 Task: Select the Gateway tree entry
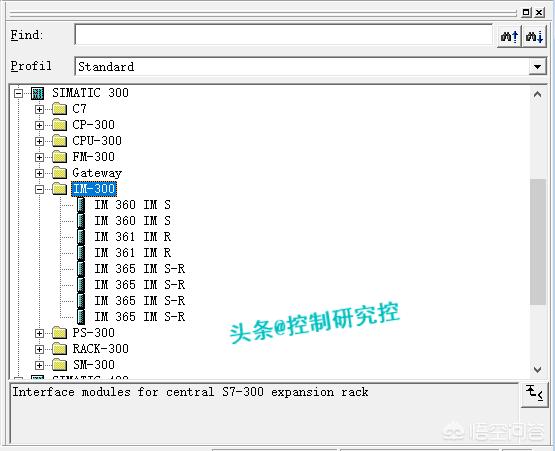click(x=97, y=173)
